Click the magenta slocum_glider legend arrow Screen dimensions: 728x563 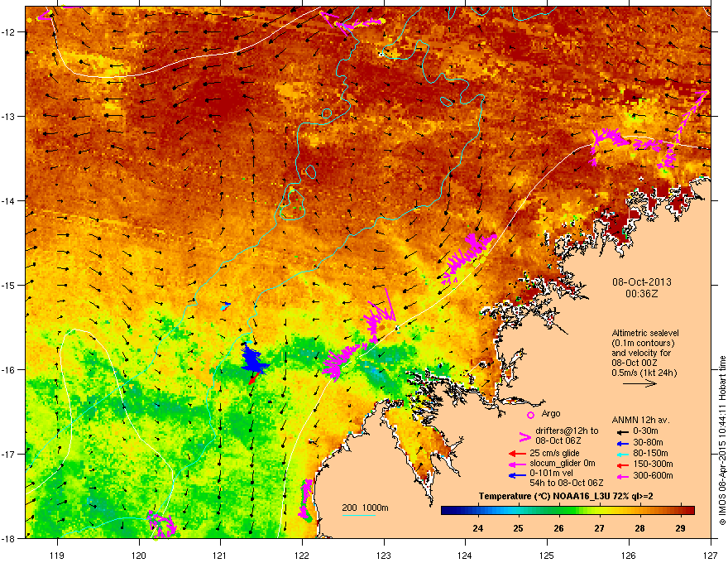point(518,464)
